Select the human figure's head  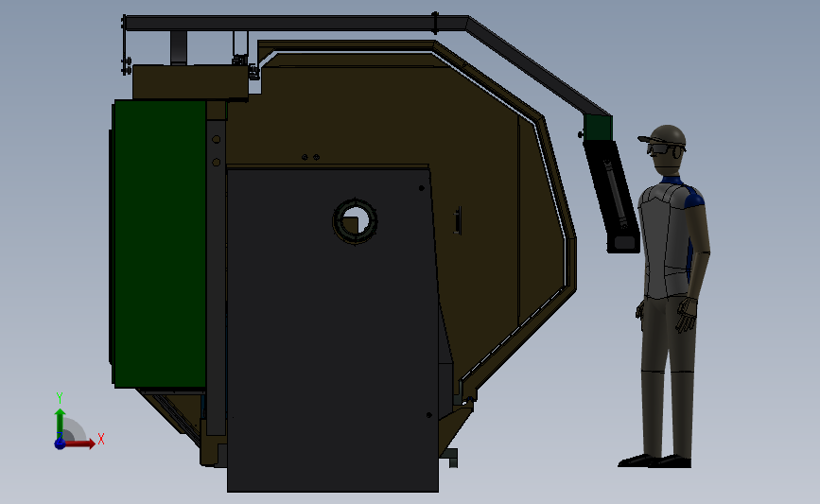tap(666, 149)
